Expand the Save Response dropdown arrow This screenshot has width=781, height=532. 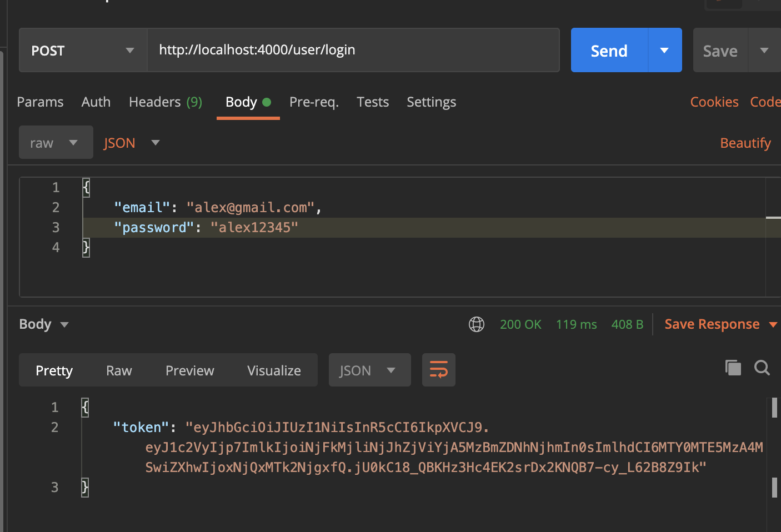click(773, 325)
